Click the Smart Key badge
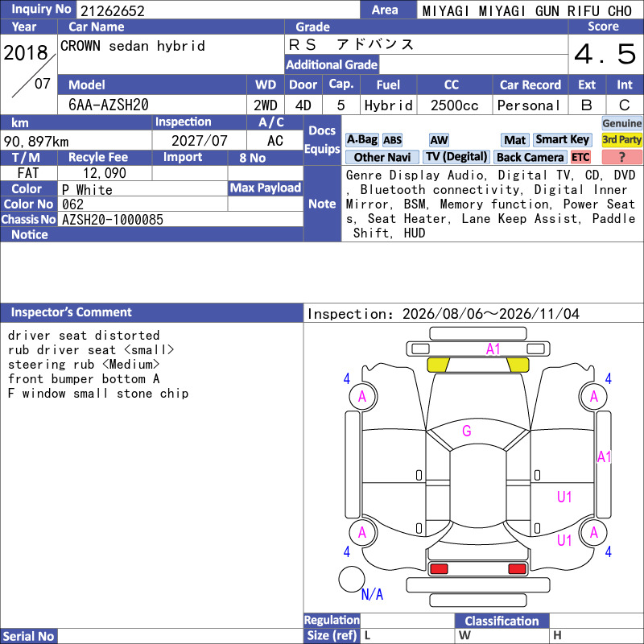 (x=562, y=140)
